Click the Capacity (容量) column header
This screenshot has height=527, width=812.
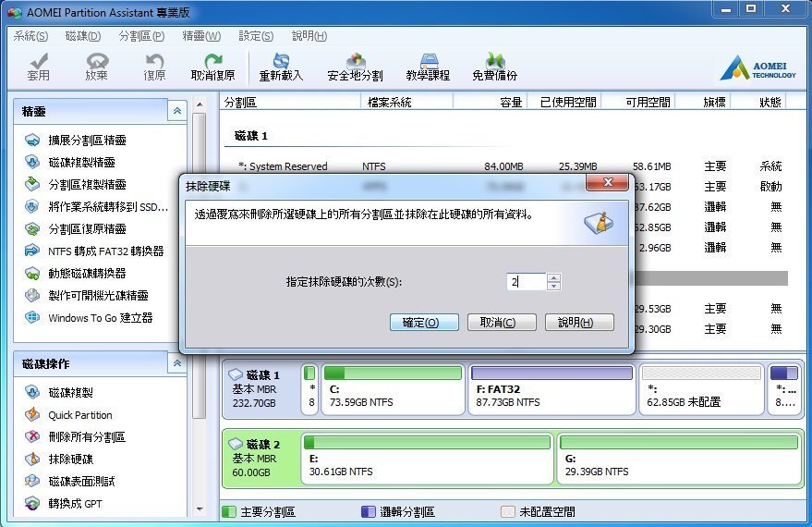[x=491, y=102]
